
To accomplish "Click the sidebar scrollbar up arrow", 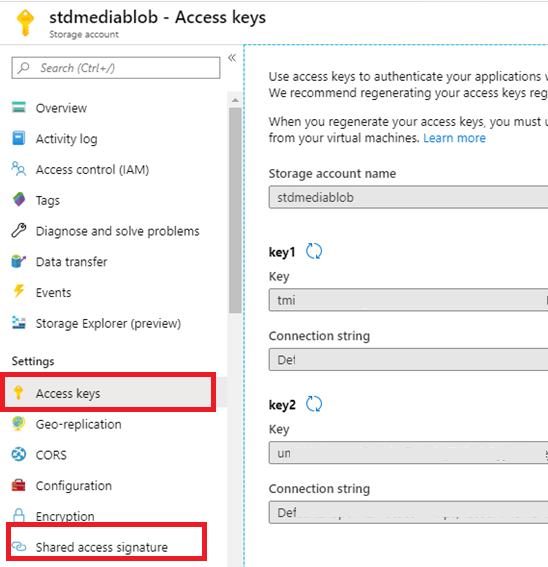I will (235, 100).
